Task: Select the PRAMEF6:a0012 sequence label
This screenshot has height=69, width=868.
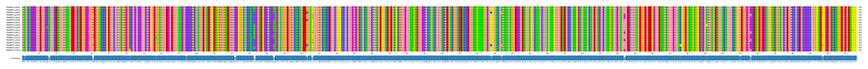Action: pos(13,35)
